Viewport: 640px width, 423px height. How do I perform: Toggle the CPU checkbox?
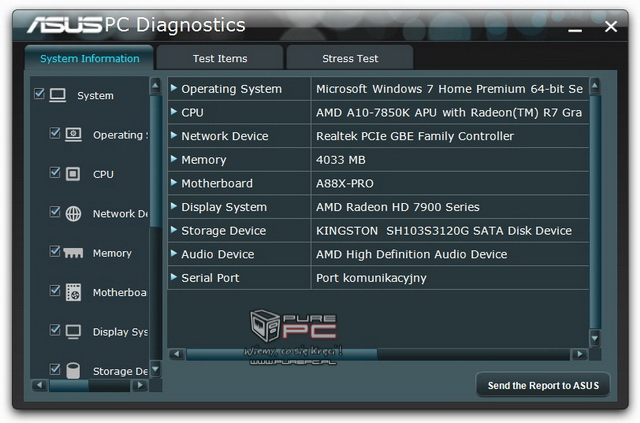55,173
